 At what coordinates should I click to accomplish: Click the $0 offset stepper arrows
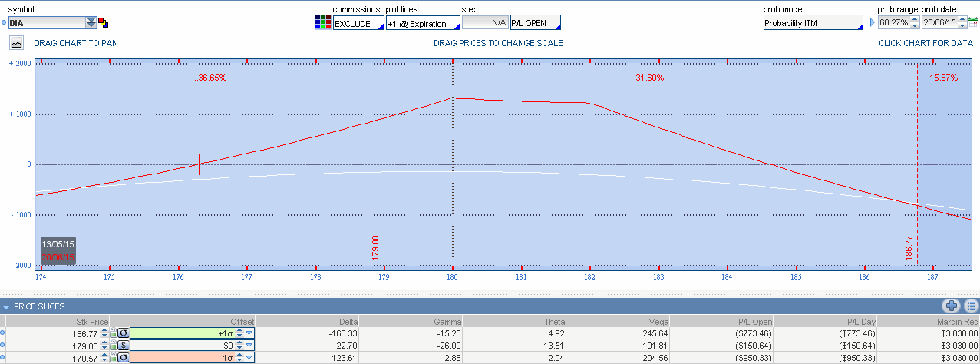[239, 346]
